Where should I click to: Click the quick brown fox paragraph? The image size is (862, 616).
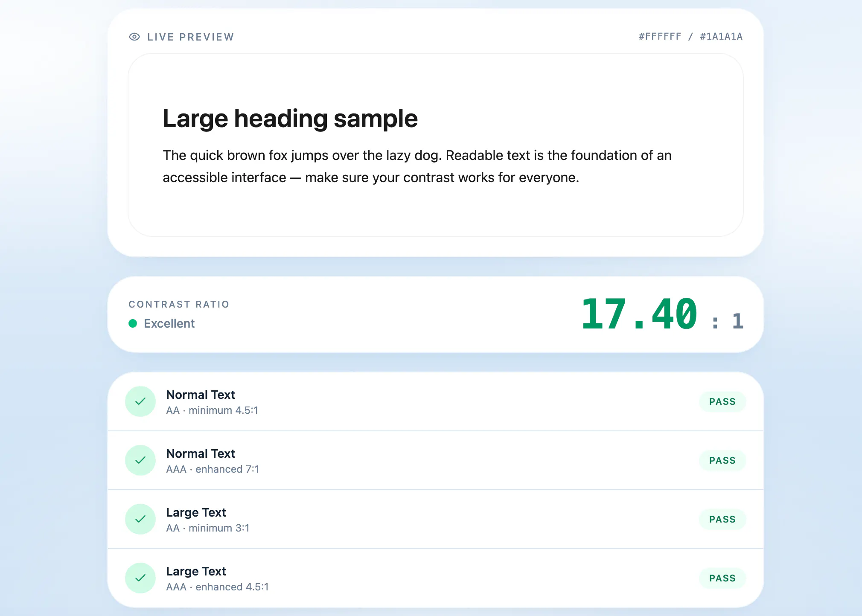pos(417,166)
